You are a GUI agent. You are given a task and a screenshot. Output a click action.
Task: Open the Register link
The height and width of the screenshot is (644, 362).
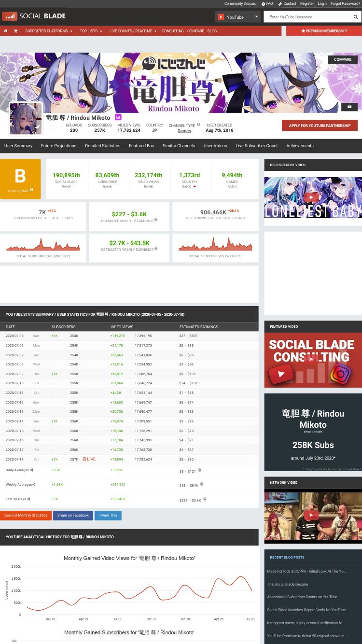pyautogui.click(x=307, y=3)
